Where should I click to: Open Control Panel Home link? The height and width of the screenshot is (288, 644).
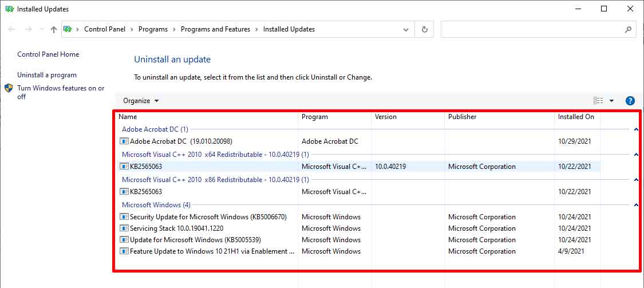[48, 54]
